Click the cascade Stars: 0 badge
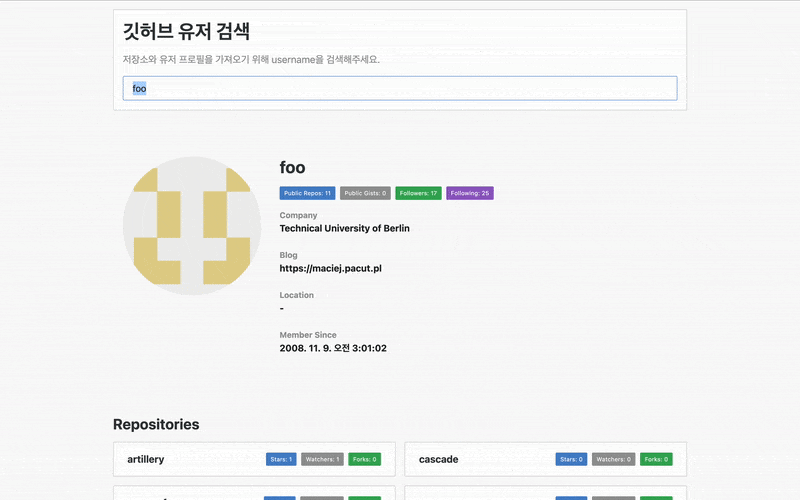The image size is (800, 500). [x=571, y=459]
